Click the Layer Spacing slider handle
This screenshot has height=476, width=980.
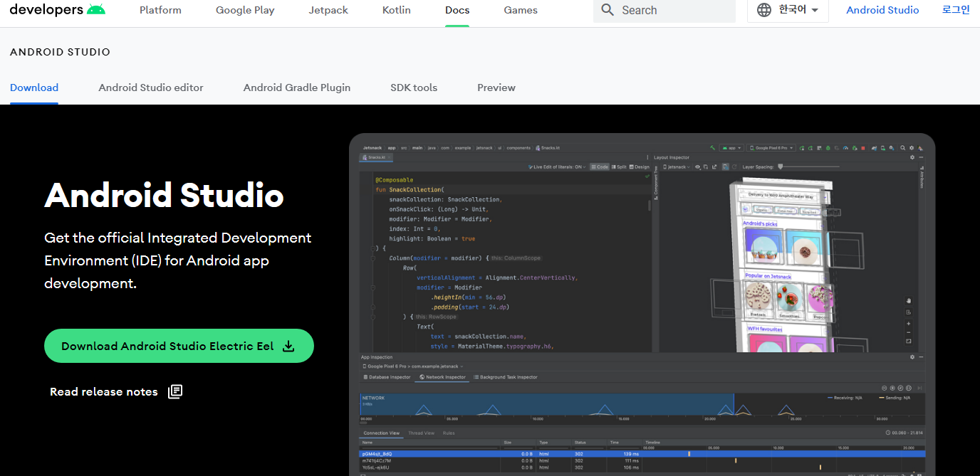[x=781, y=166]
